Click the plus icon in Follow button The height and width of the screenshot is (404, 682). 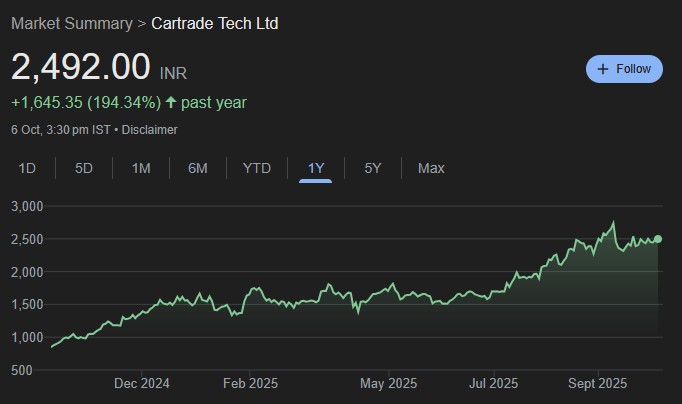point(602,69)
